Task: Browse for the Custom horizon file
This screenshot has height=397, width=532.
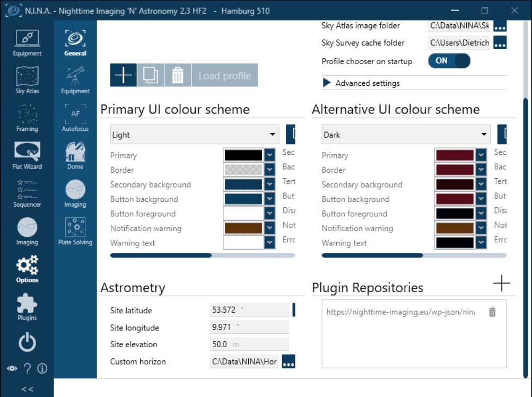Action: click(x=289, y=362)
